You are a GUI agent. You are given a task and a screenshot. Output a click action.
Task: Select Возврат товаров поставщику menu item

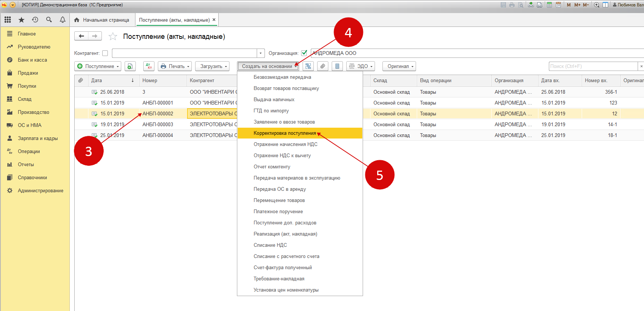[x=300, y=88]
